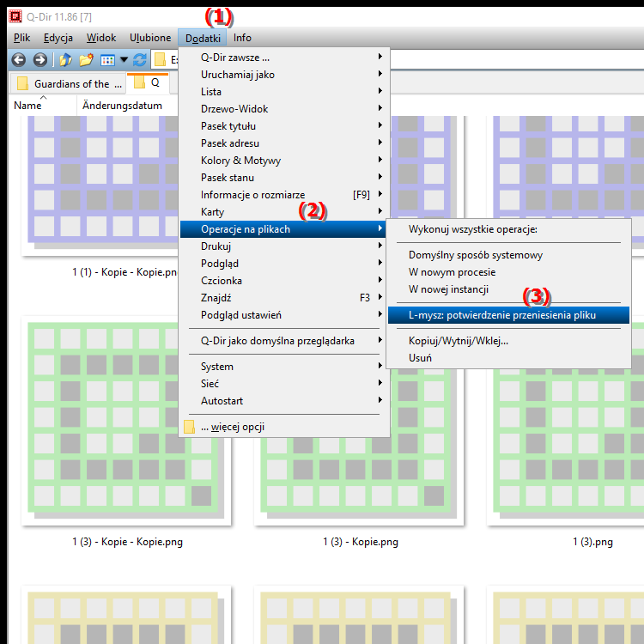Choose 'W nowym procesie' option
Image resolution: width=644 pixels, height=644 pixels.
508,272
